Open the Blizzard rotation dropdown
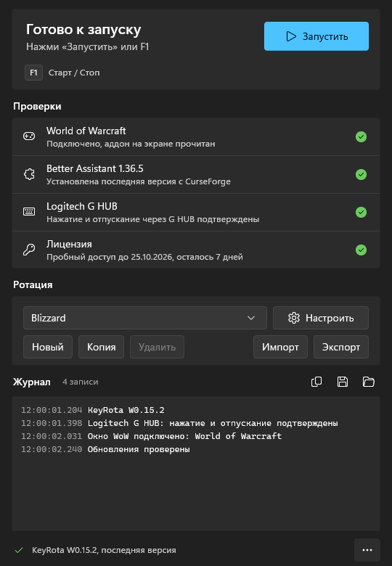The height and width of the screenshot is (566, 392). coord(145,318)
